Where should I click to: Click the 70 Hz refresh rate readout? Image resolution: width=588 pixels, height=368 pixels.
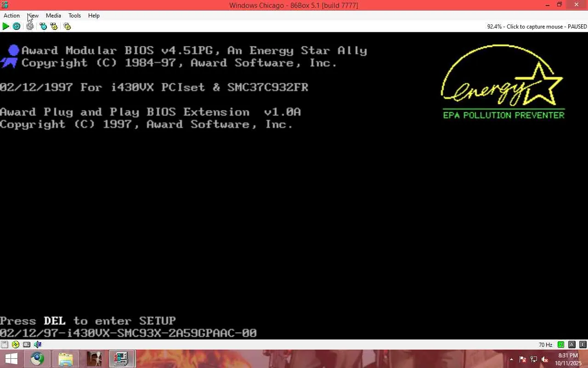[x=545, y=345]
